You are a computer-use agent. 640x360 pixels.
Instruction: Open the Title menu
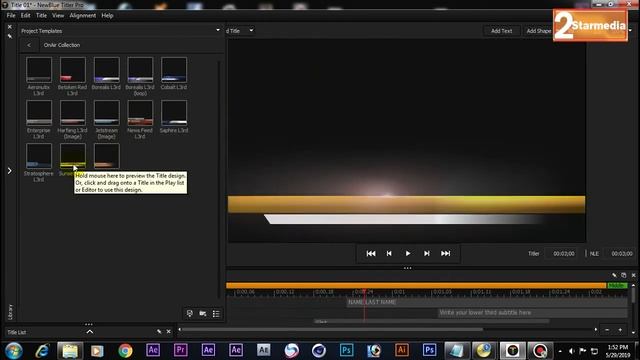tap(41, 16)
